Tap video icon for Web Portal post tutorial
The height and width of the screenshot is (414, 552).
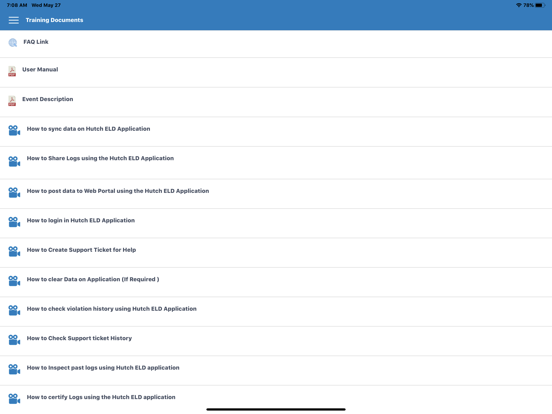pyautogui.click(x=14, y=192)
